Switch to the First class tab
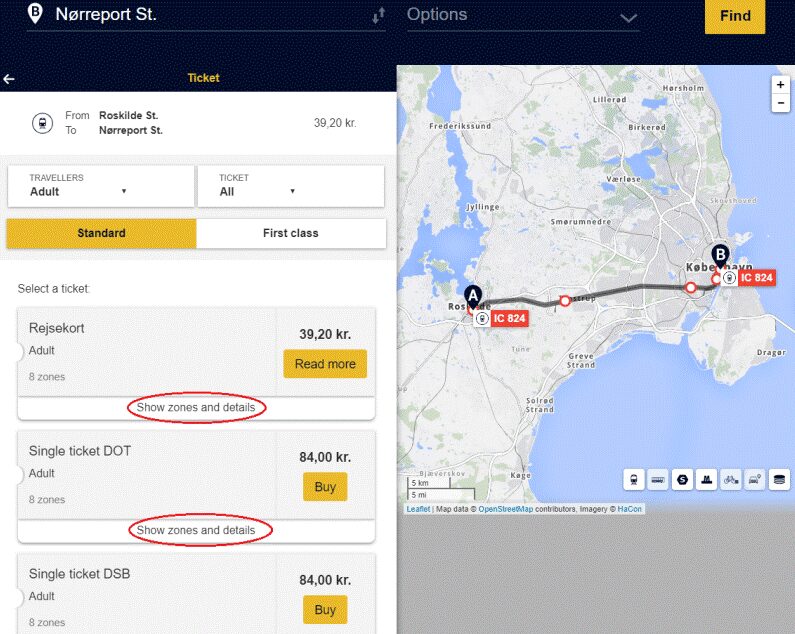 click(x=291, y=234)
